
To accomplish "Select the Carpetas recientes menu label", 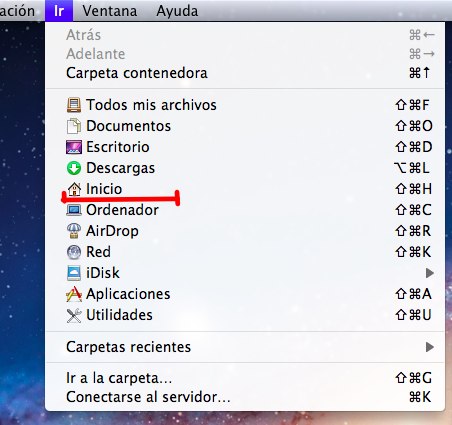I will coord(129,347).
